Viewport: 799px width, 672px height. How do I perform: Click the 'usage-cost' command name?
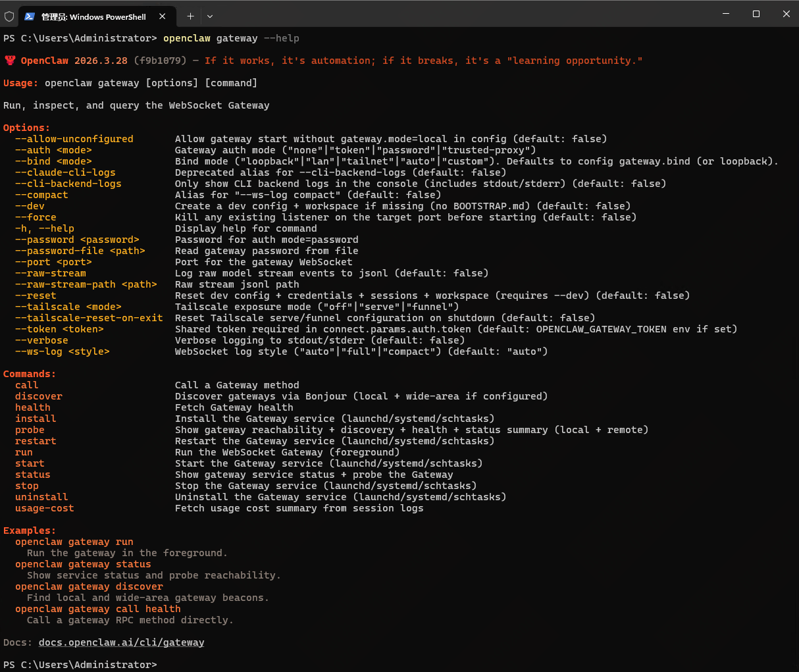(x=45, y=508)
